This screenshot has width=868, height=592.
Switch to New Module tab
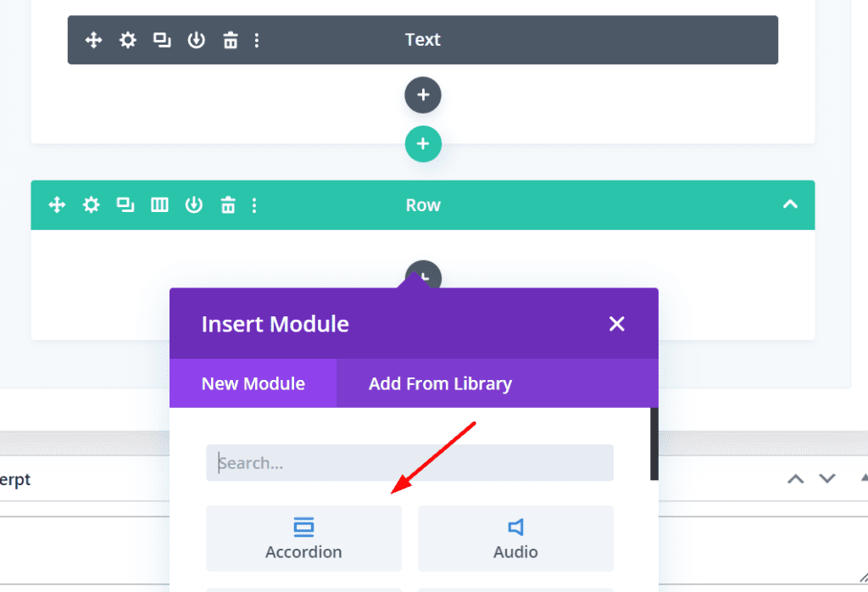[x=253, y=383]
